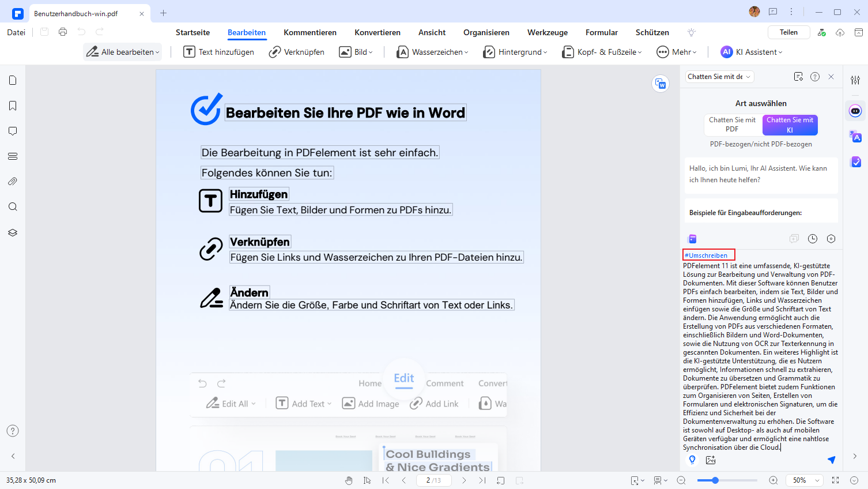868x489 pixels.
Task: Click the prompt notebook icon in chat panel
Action: (x=692, y=239)
